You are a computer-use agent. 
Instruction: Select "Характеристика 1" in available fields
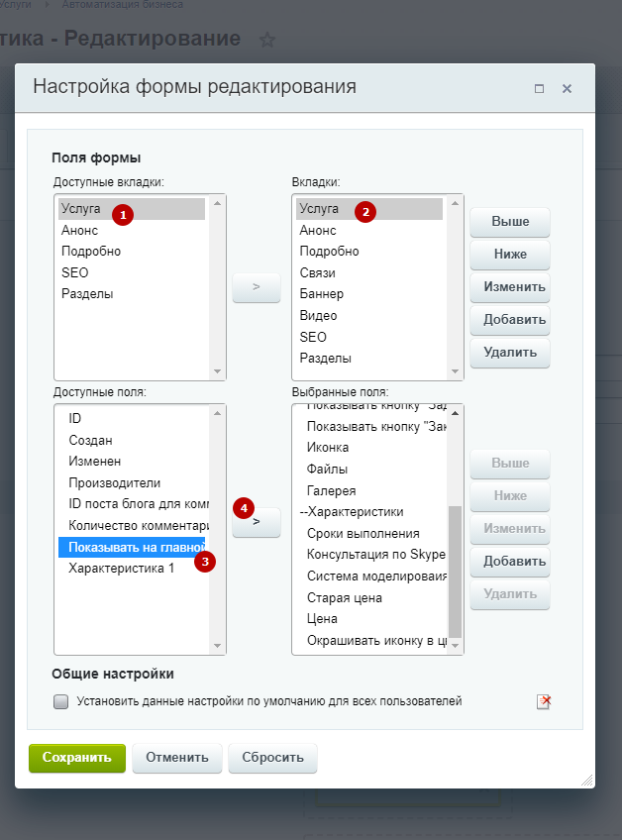121,569
